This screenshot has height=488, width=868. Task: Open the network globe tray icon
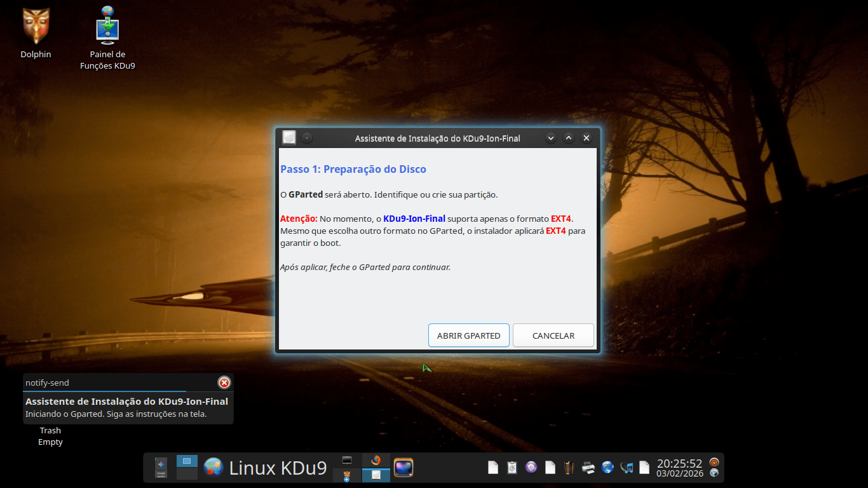pyautogui.click(x=607, y=468)
